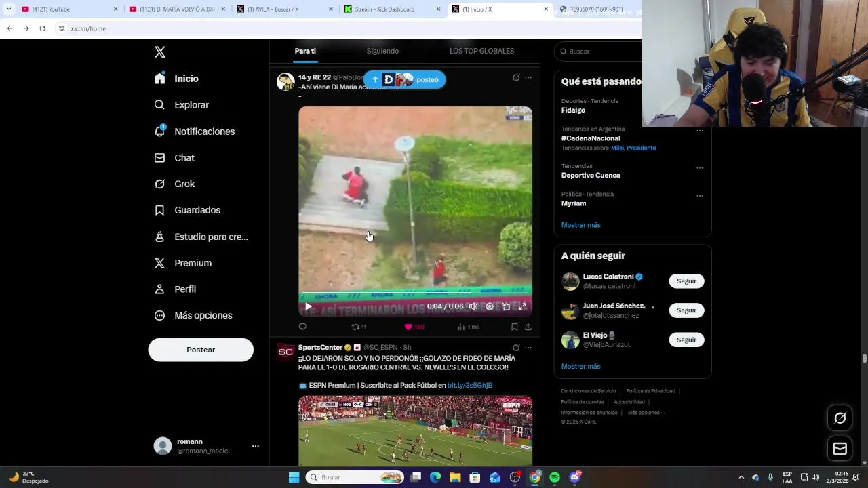
Task: Click Grok icon on SportsCenter post
Action: (x=516, y=348)
